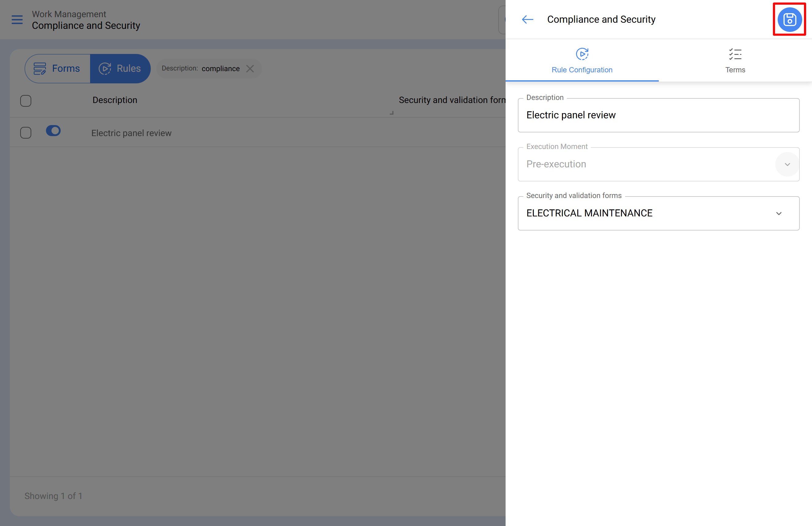Image resolution: width=812 pixels, height=526 pixels.
Task: Click the Rules circular play icon
Action: coord(105,69)
